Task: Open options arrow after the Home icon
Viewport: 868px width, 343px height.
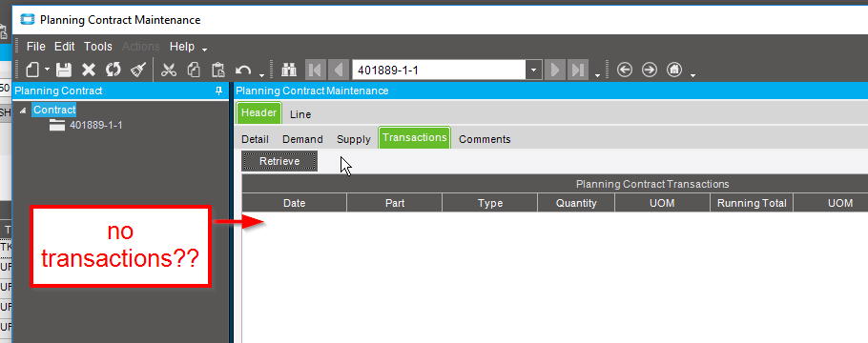Action: pos(692,74)
